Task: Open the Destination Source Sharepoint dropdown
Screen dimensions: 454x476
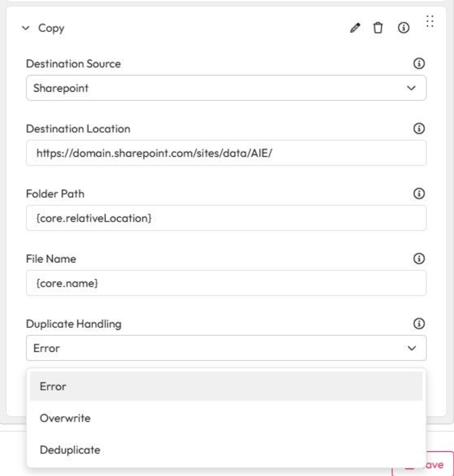Action: [x=226, y=88]
